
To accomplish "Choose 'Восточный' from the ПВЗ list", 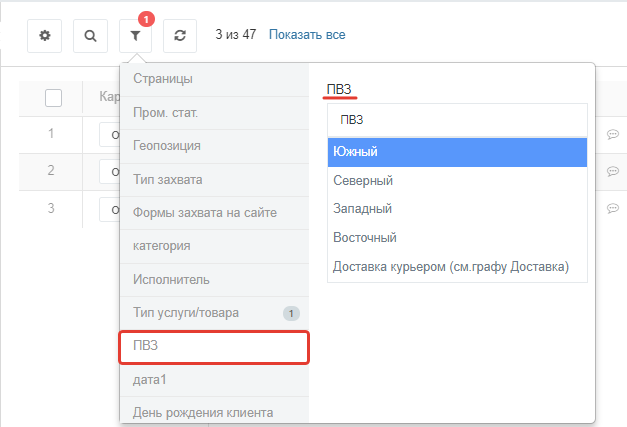I will point(457,238).
